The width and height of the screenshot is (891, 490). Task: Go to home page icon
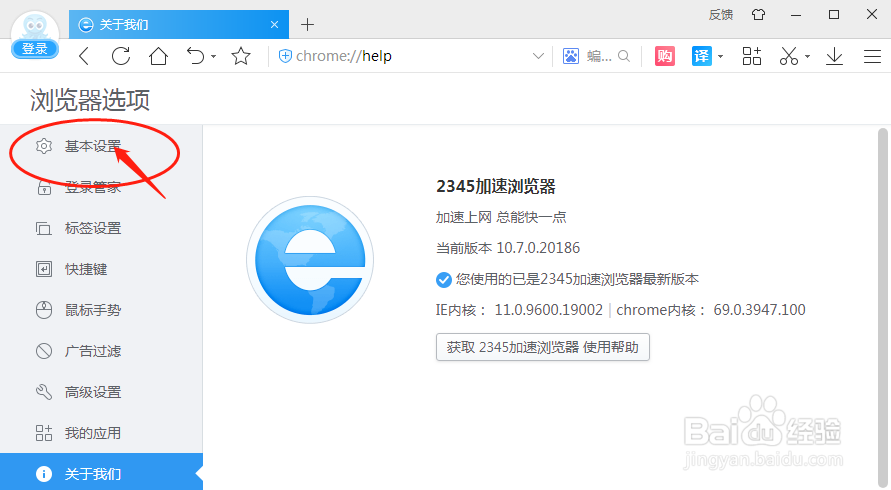tap(158, 56)
